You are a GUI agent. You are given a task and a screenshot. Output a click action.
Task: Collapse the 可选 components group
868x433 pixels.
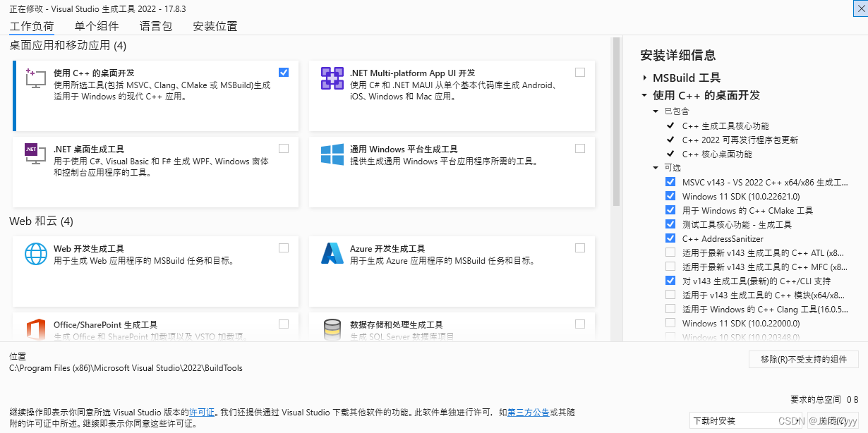[655, 168]
